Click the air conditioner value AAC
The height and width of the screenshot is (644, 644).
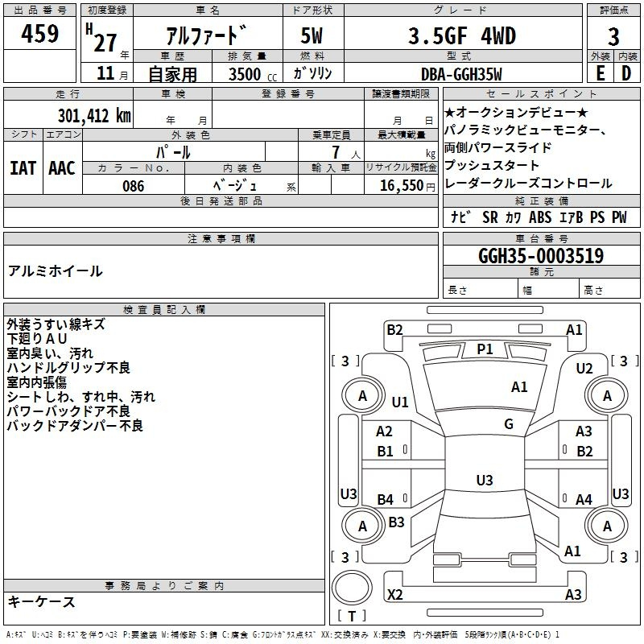point(62,168)
